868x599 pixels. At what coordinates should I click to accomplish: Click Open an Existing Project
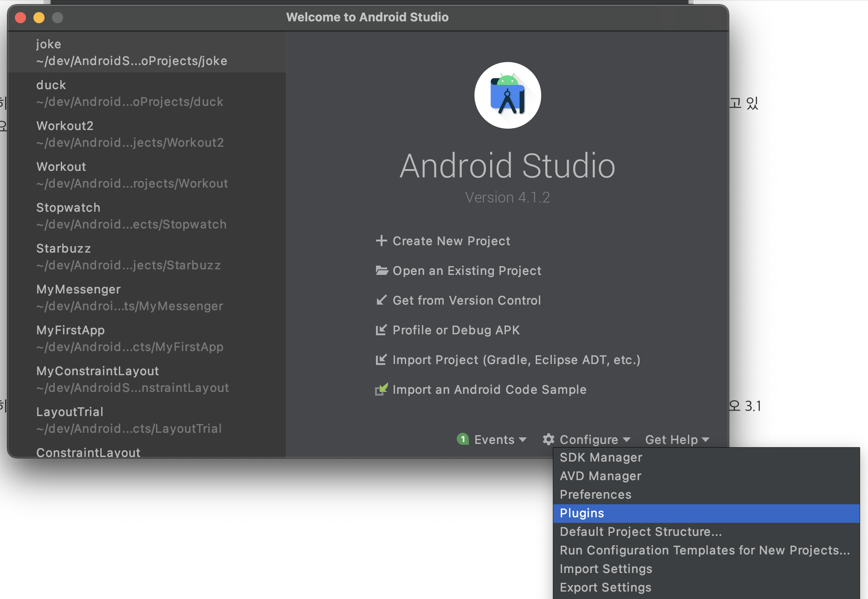pyautogui.click(x=467, y=271)
